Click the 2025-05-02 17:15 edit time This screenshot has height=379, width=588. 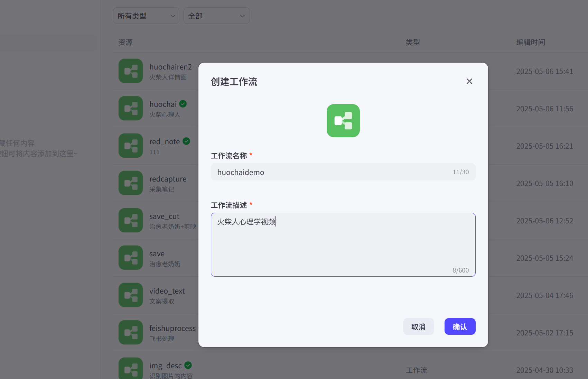[545, 333]
